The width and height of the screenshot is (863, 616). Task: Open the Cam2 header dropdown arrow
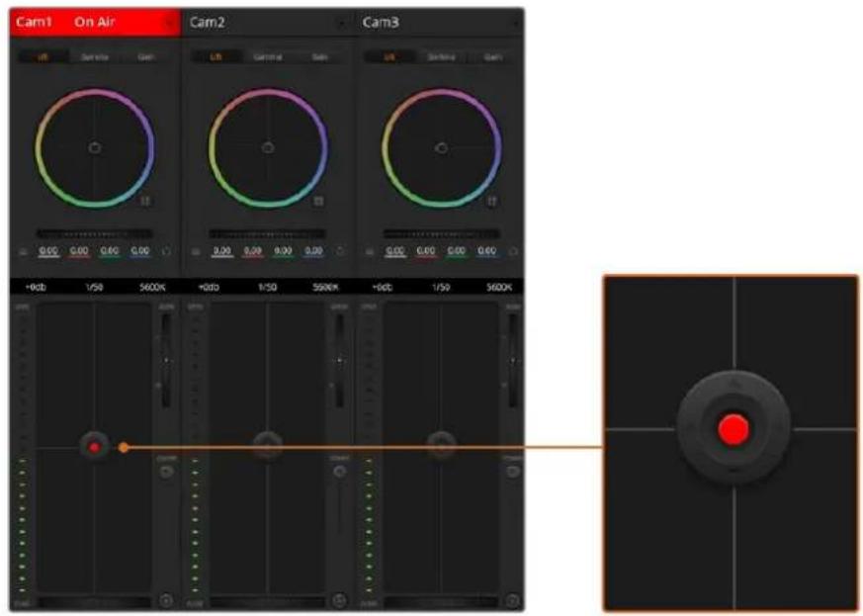(342, 23)
